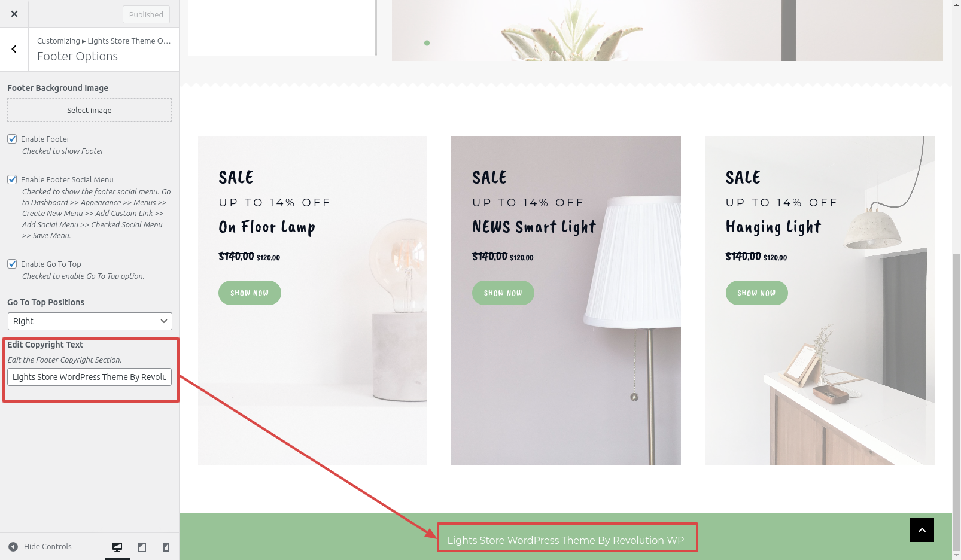The width and height of the screenshot is (961, 560).
Task: Click the preview page vertical scrollbar
Action: click(x=956, y=401)
